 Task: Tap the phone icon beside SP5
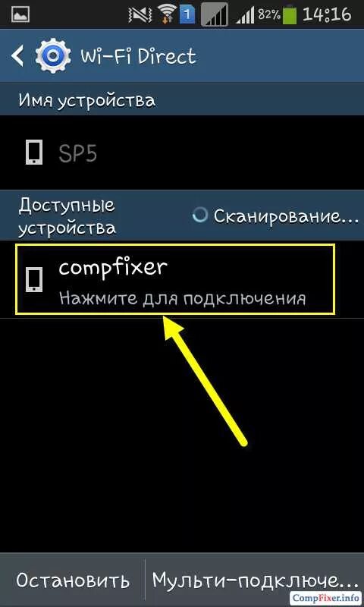(x=33, y=153)
